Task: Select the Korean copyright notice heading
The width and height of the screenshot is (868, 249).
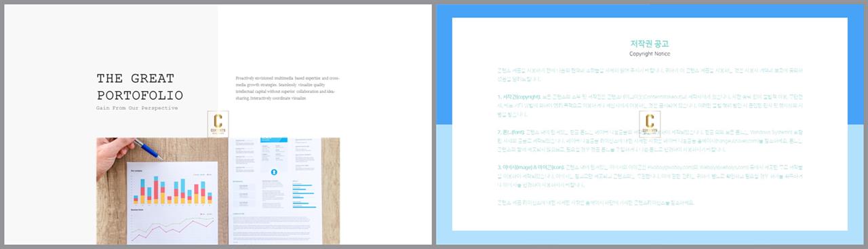Action: (x=650, y=43)
